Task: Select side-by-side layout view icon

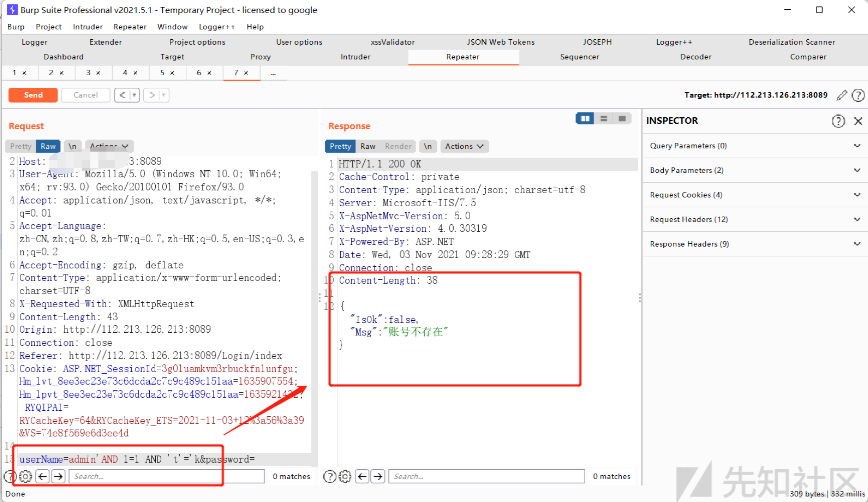Action: 585,118
